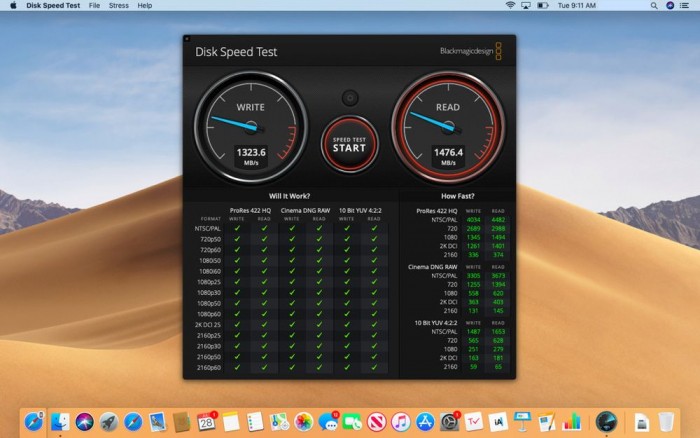
Task: Open Spotlight search
Action: pos(653,5)
